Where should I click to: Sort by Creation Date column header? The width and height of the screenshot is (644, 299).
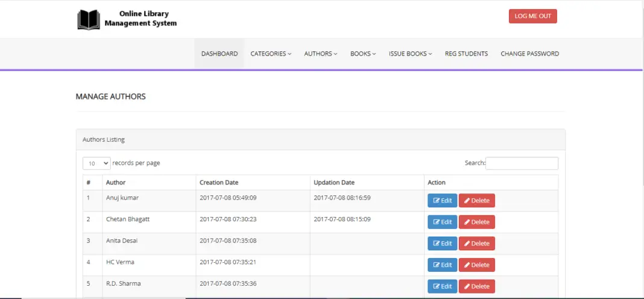tap(219, 183)
